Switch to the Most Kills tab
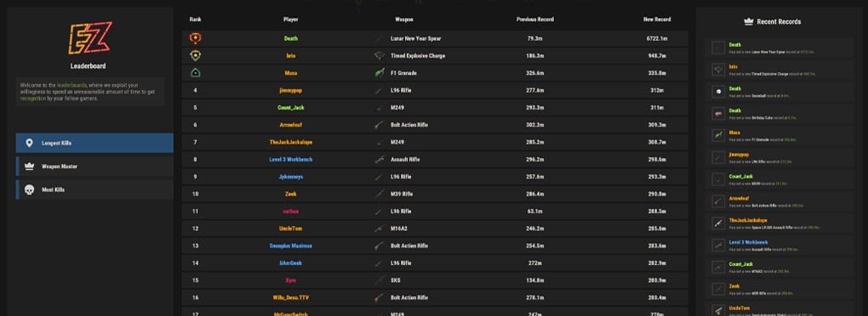868x316 pixels. coord(94,189)
